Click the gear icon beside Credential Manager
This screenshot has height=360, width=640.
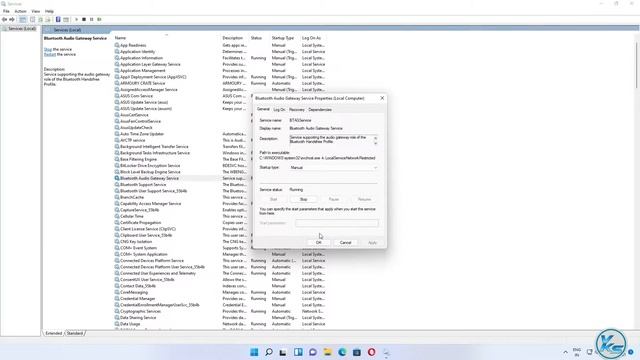(117, 298)
